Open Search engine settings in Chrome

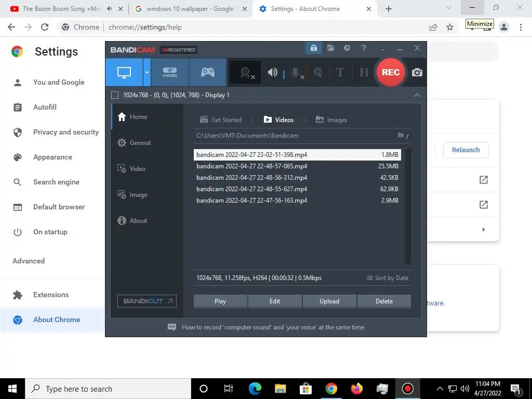point(56,182)
